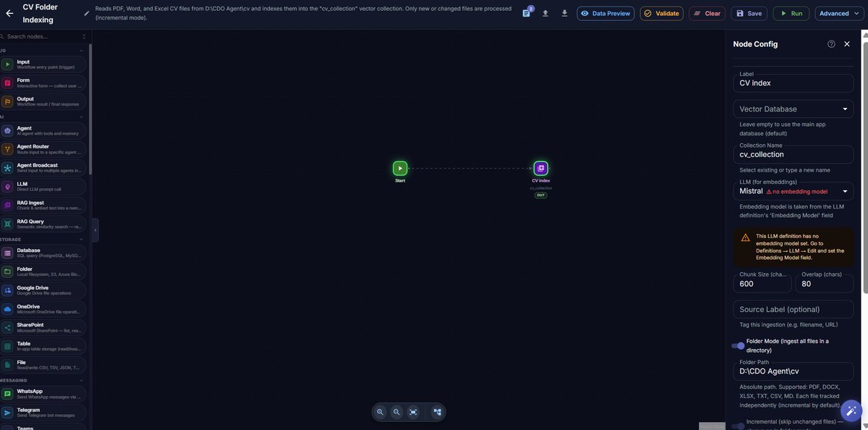Edit the Label field containing CV index
This screenshot has width=868, height=430.
(x=793, y=83)
